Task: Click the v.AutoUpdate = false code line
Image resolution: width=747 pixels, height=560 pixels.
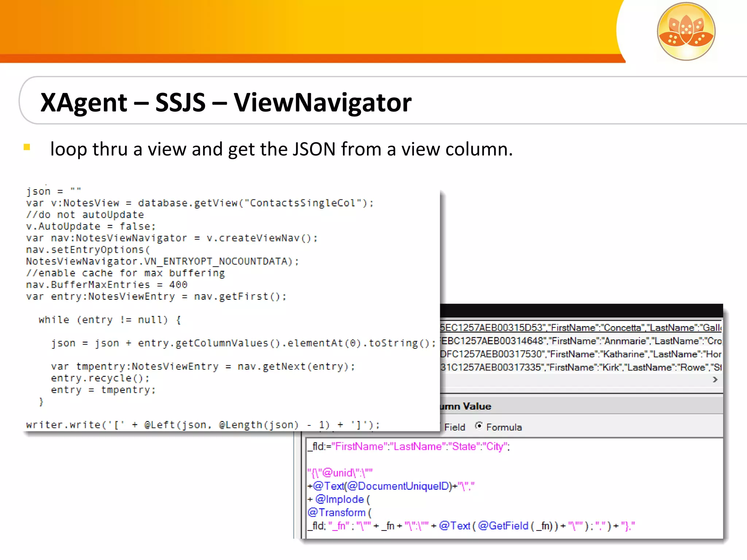Action: [91, 226]
